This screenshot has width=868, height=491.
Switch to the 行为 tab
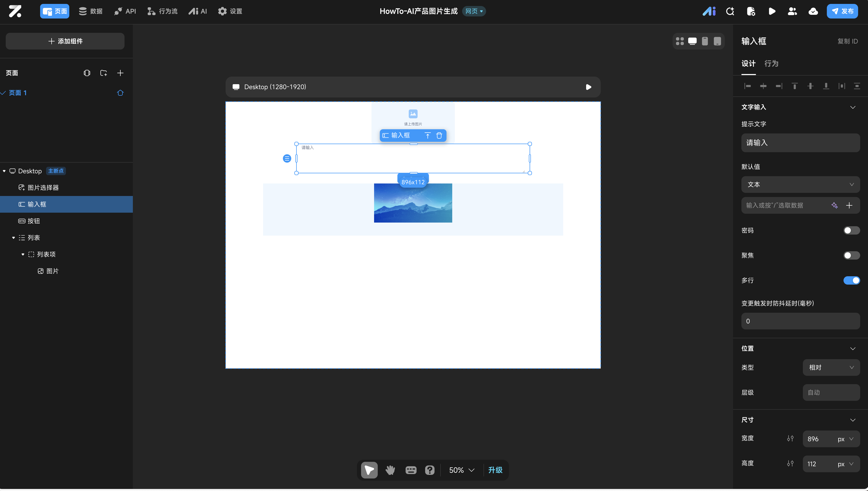tap(771, 64)
